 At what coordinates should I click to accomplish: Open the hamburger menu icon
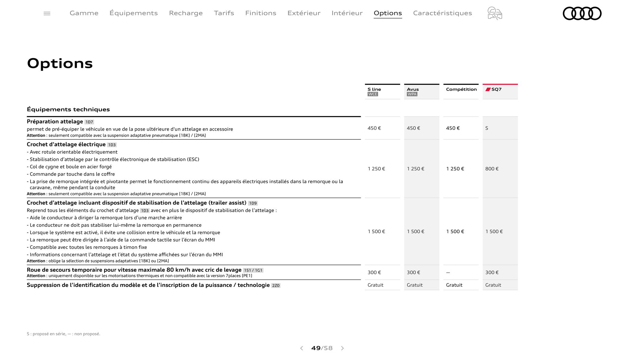pyautogui.click(x=47, y=13)
